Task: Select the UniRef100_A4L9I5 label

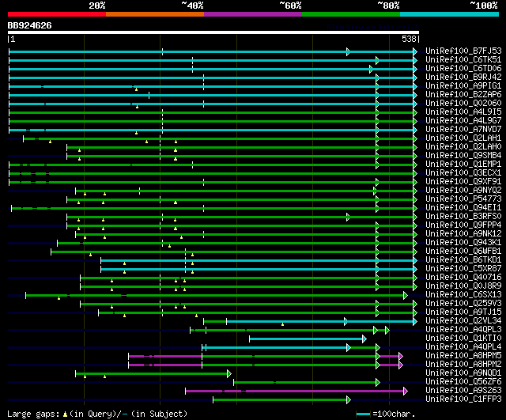Action: point(463,112)
